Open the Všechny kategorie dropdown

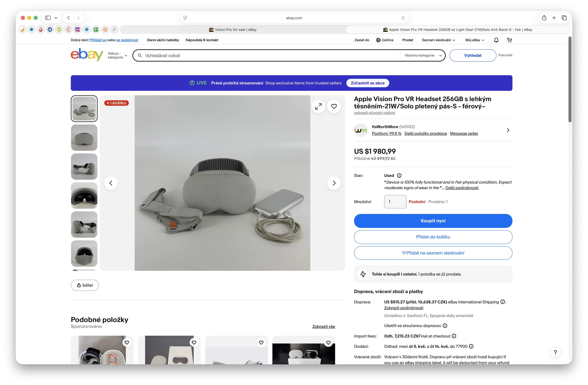click(423, 56)
